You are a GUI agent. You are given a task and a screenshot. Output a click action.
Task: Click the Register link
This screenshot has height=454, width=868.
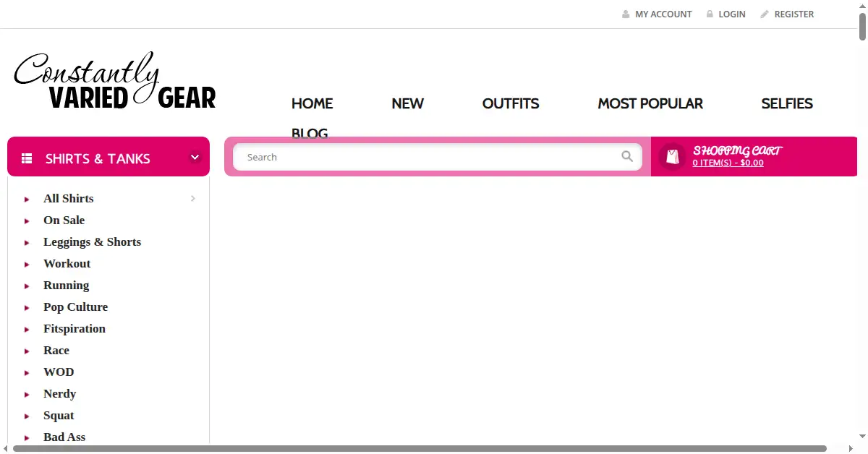point(794,14)
